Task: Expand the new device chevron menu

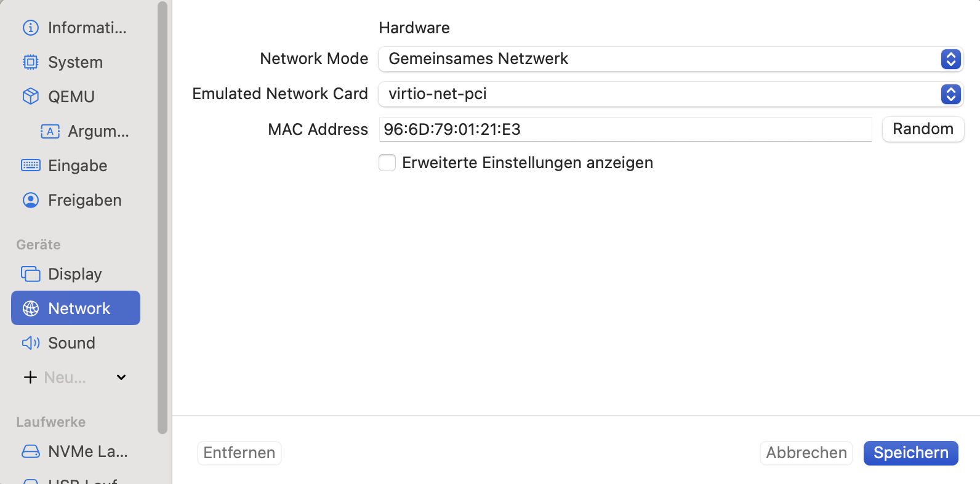Action: 121,377
